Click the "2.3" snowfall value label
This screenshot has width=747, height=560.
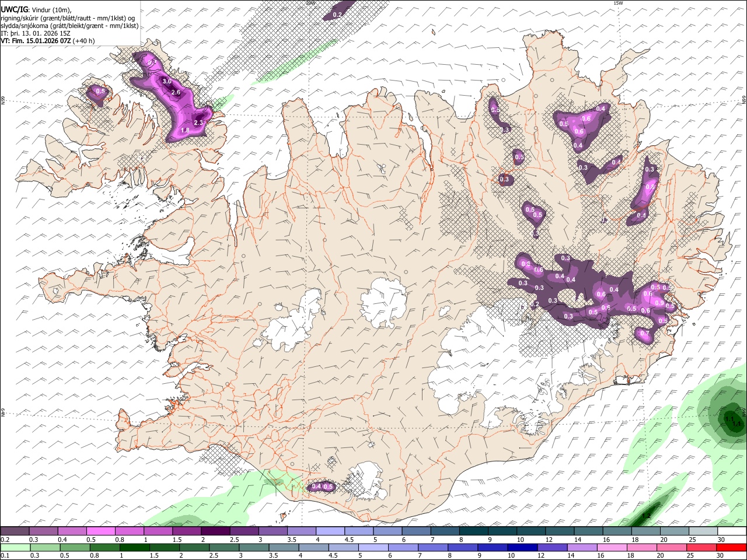[198, 123]
